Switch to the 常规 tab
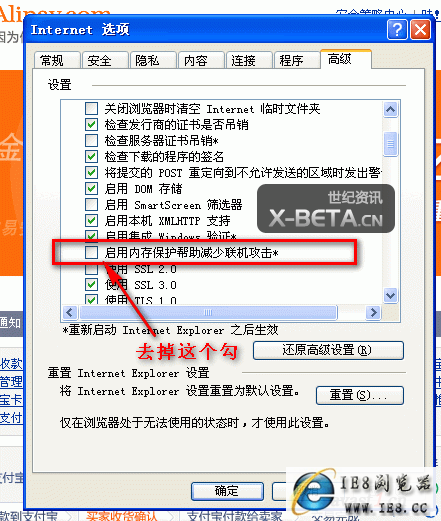This screenshot has height=521, width=441. coord(57,61)
